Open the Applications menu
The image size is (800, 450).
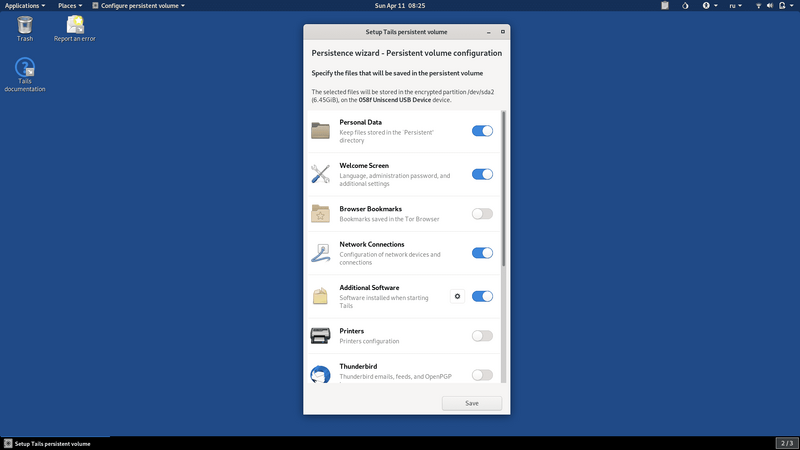click(x=24, y=6)
